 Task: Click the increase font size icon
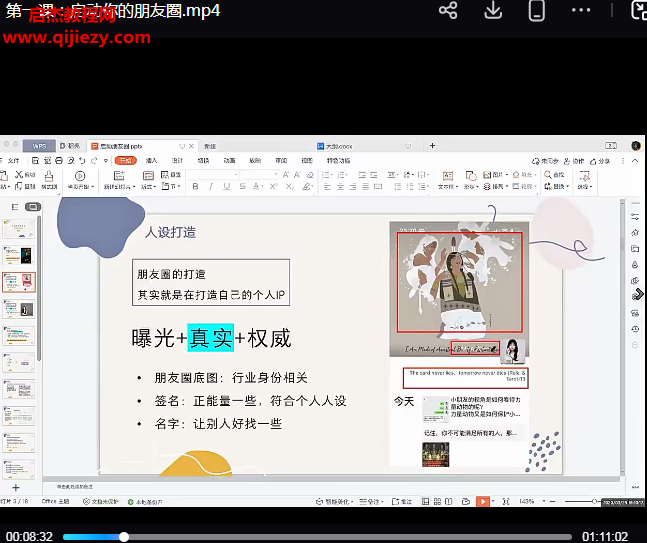pyautogui.click(x=286, y=175)
